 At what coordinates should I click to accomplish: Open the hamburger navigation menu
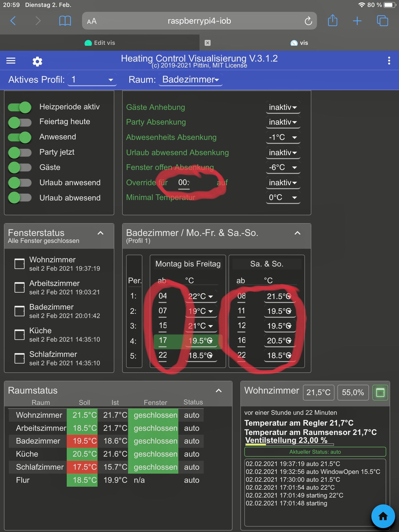[x=11, y=61]
